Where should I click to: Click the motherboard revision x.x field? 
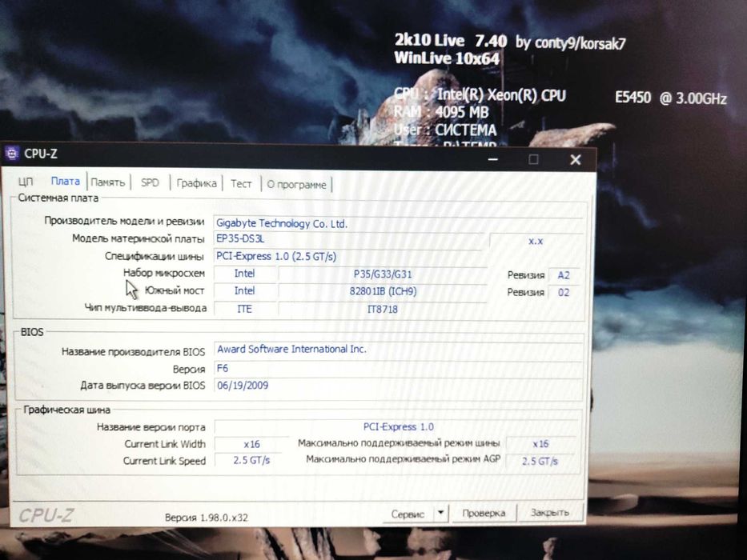[536, 241]
